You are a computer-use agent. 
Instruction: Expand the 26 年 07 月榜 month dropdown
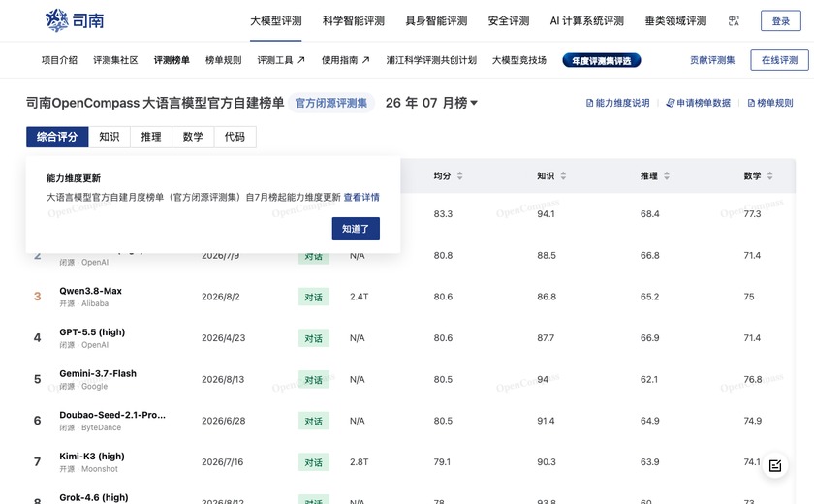431,103
